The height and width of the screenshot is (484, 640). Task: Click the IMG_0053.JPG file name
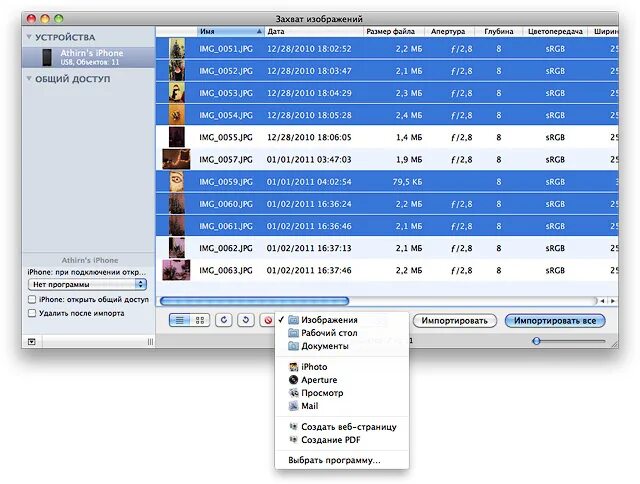[226, 93]
